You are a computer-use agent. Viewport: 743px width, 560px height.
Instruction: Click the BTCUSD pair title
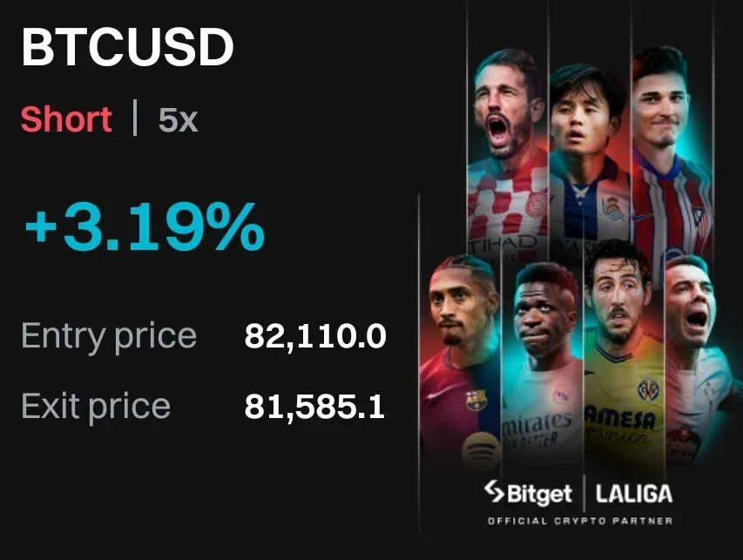[x=127, y=49]
